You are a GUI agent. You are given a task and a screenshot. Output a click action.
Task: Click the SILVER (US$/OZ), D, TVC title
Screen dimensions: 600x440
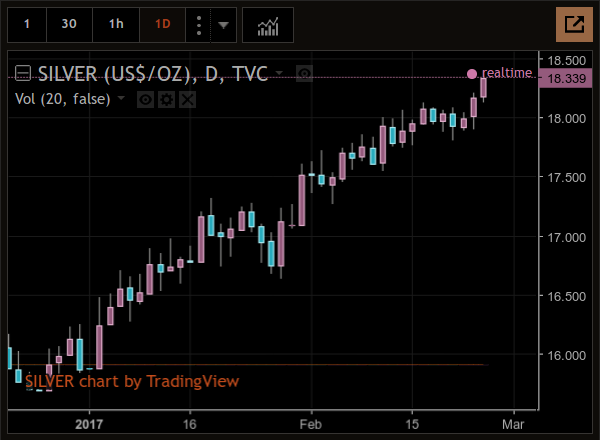(x=153, y=73)
